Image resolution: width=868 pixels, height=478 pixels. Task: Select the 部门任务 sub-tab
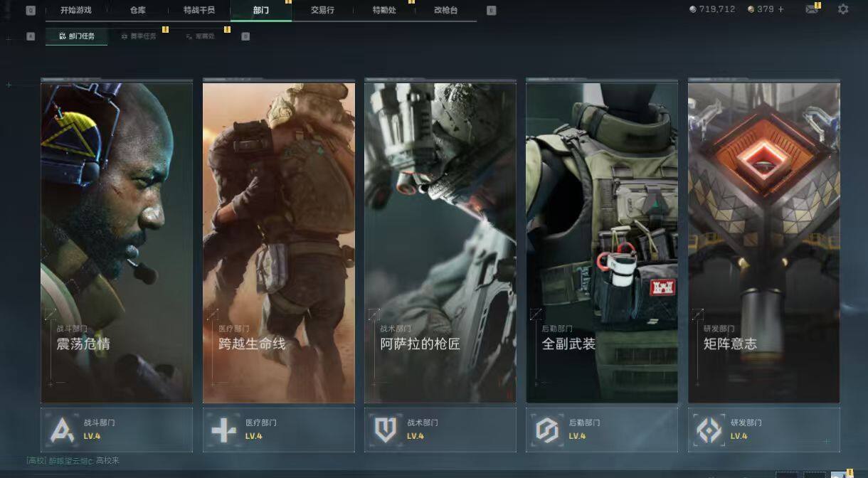point(77,36)
